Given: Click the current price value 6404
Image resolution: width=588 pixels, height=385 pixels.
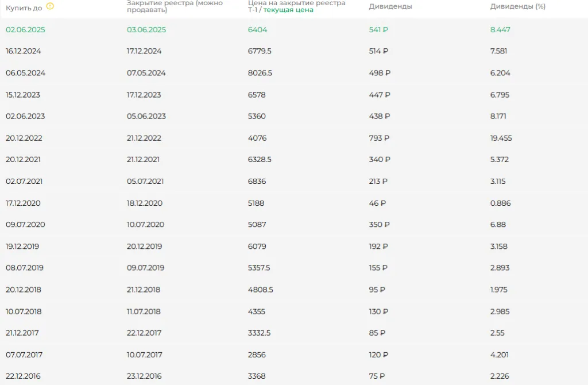Looking at the screenshot, I should [257, 30].
